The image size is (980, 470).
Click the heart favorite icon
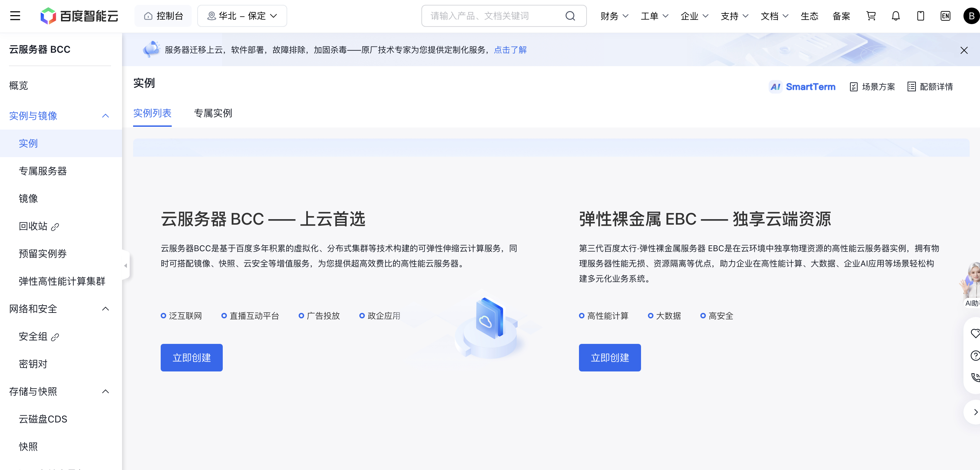975,334
